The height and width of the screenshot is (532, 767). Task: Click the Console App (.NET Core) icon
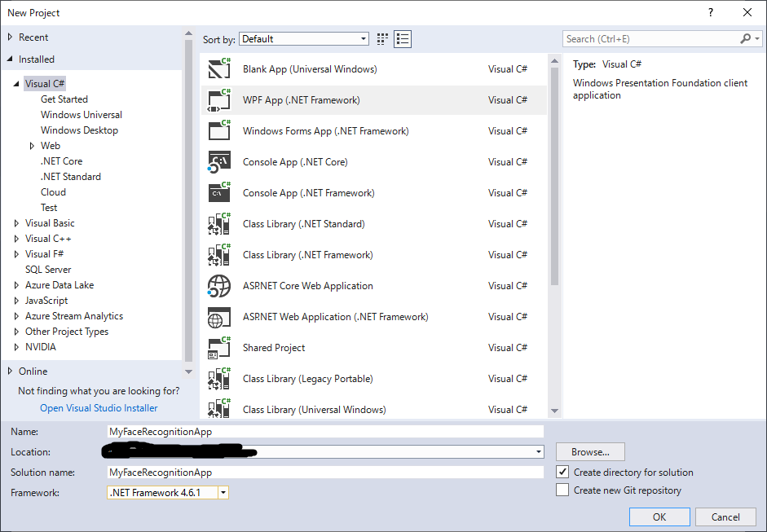click(x=219, y=162)
